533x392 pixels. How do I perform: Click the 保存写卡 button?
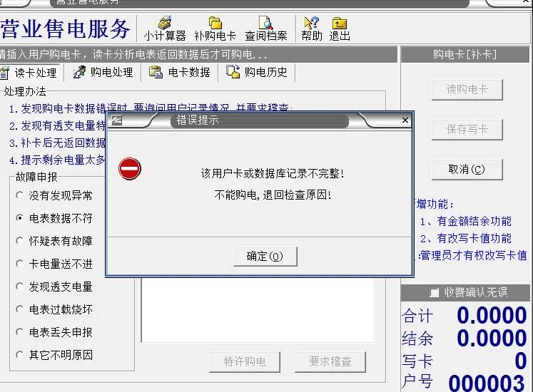(x=467, y=130)
